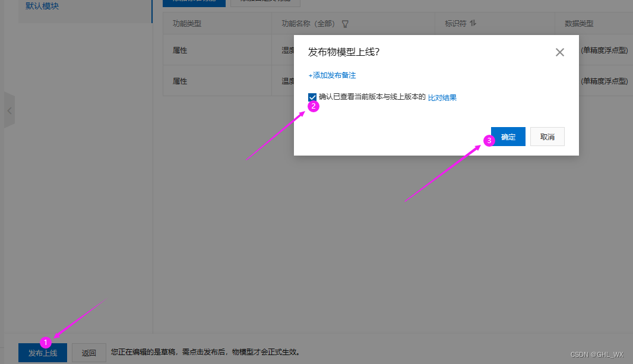Viewport: 633px width, 364px height.
Task: Click the 功能类型 column header
Action: (x=187, y=23)
